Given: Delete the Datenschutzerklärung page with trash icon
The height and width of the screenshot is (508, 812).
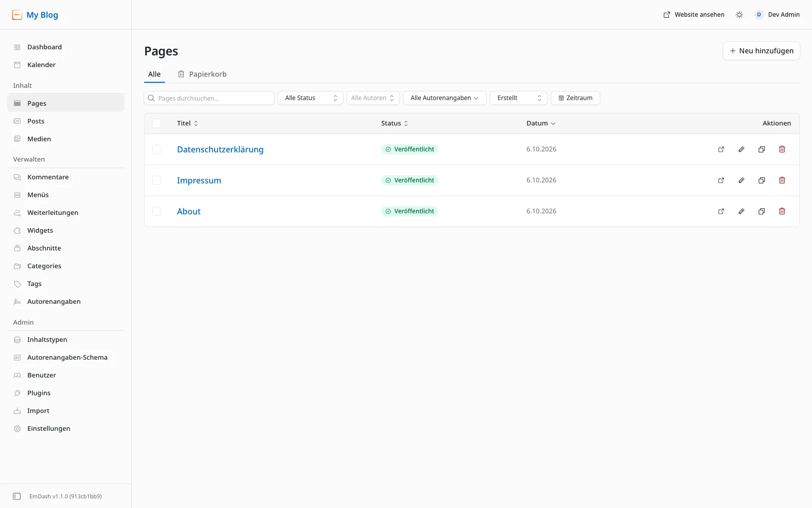Looking at the screenshot, I should click(782, 149).
